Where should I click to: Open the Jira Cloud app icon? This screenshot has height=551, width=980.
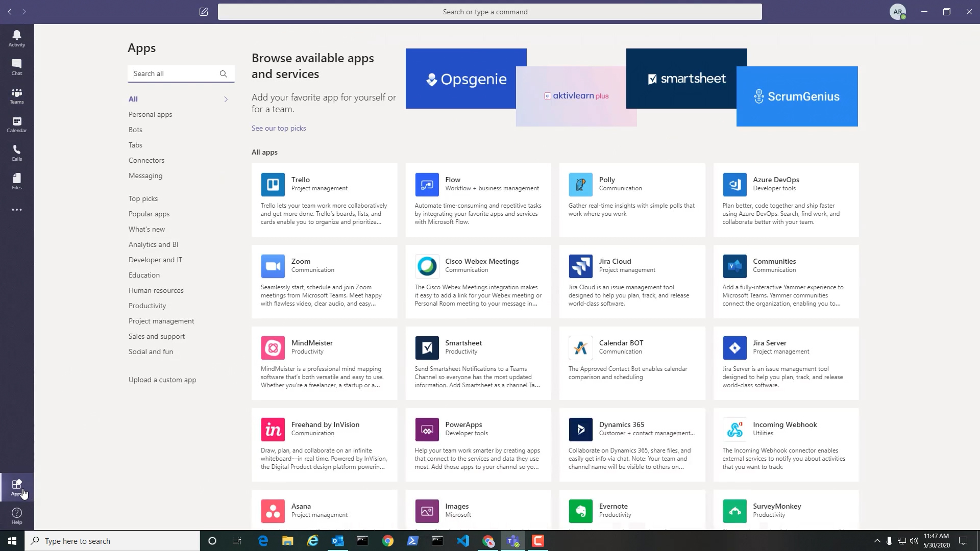point(581,266)
